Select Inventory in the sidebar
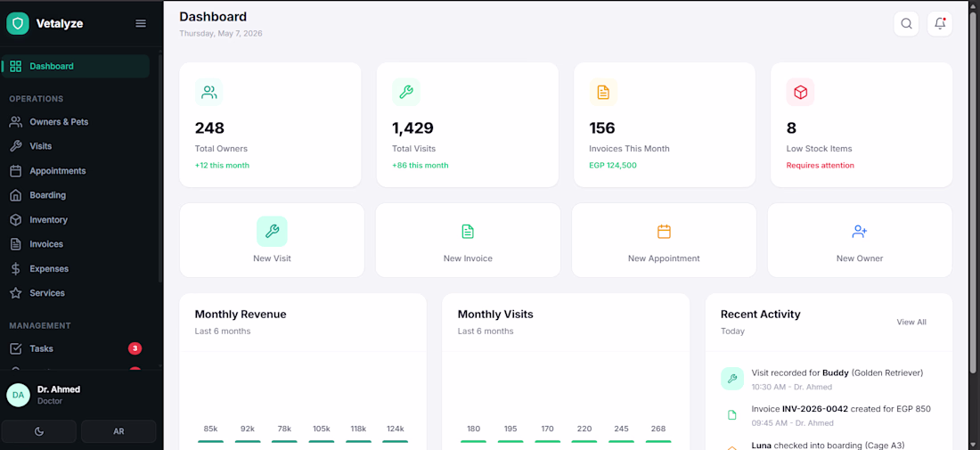This screenshot has height=450, width=980. pos(76,220)
